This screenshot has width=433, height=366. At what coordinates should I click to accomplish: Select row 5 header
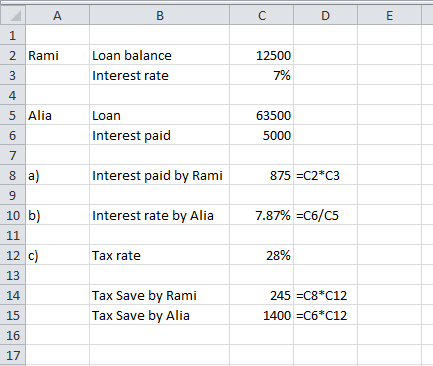[13, 115]
